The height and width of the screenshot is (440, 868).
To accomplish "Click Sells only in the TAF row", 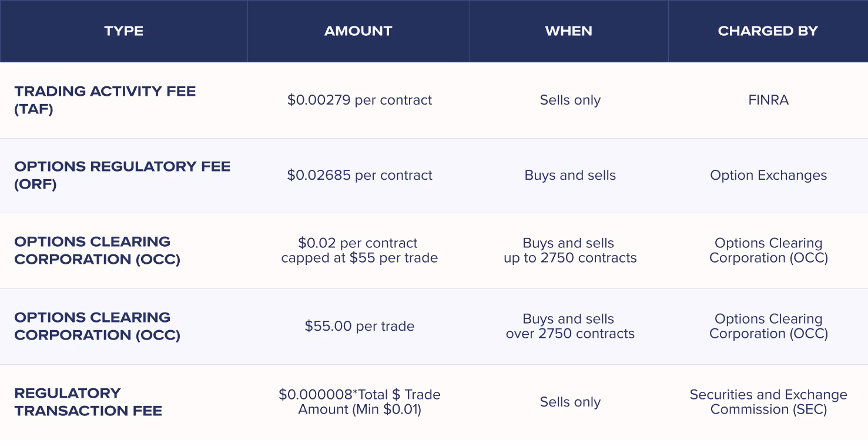I will 569,100.
